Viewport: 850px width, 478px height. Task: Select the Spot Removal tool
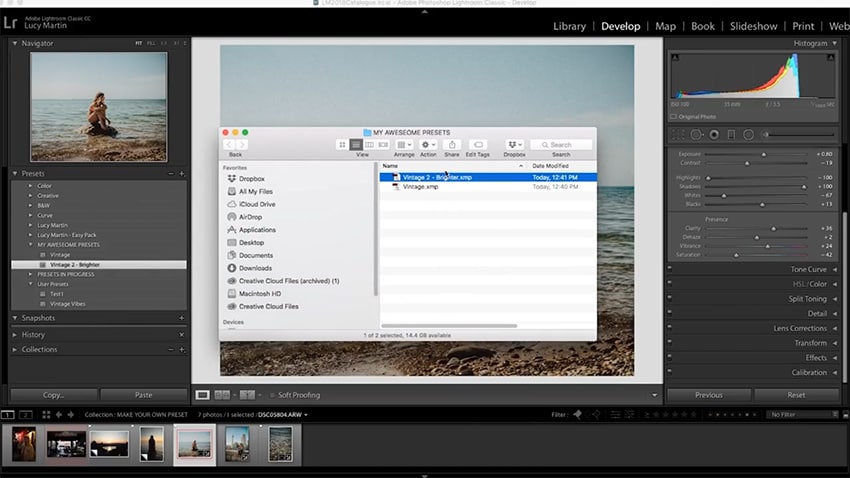pos(697,134)
